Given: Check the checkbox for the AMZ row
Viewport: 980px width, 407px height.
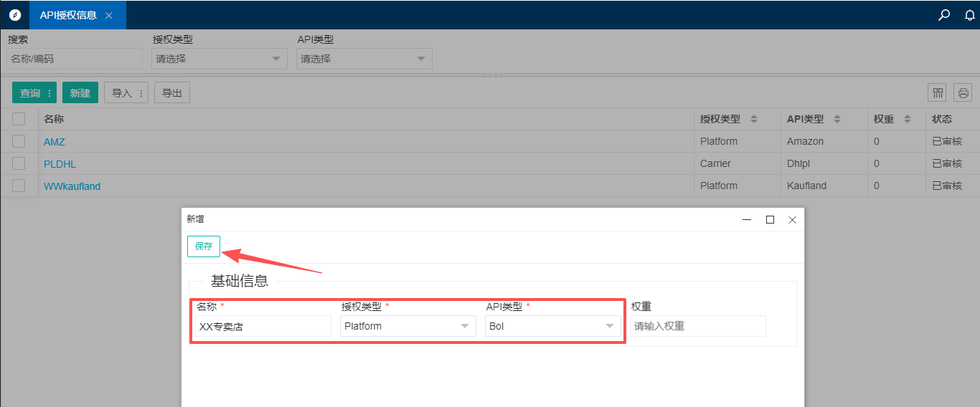Looking at the screenshot, I should click(19, 141).
